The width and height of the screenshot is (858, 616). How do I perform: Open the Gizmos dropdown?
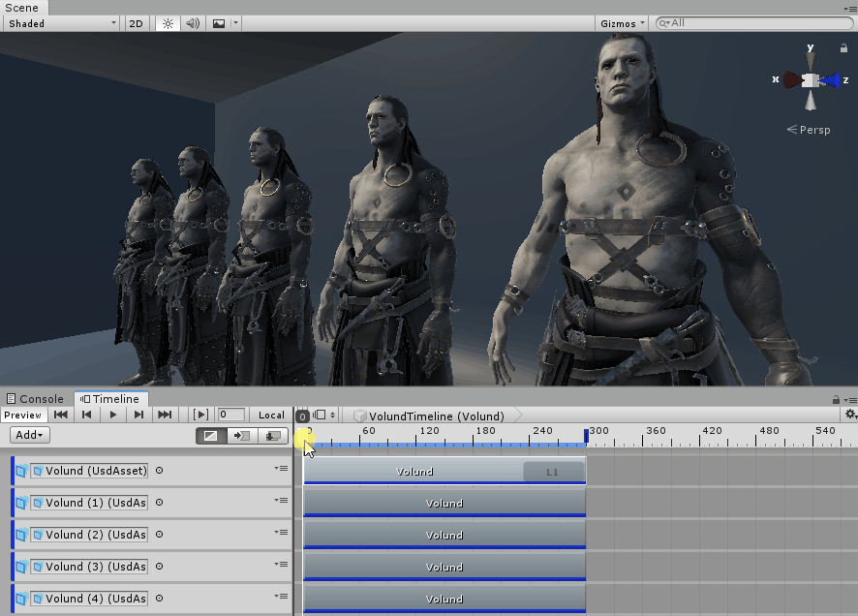pyautogui.click(x=622, y=23)
